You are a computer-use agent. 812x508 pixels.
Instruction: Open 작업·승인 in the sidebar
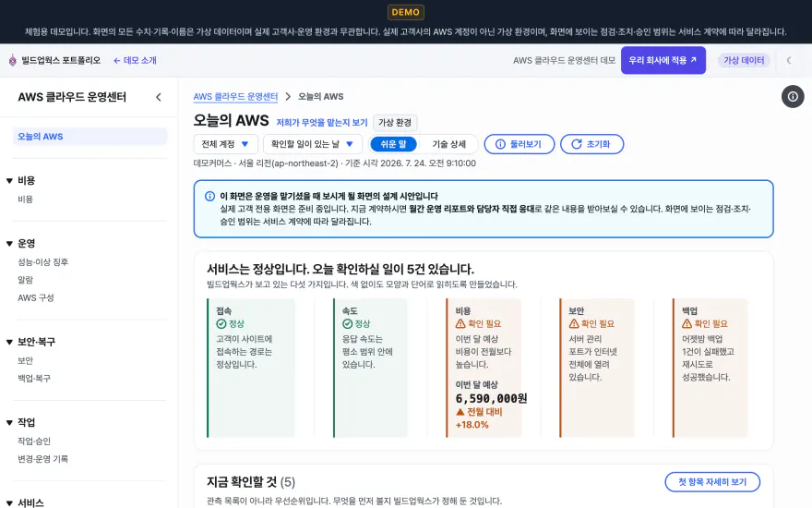tap(34, 441)
